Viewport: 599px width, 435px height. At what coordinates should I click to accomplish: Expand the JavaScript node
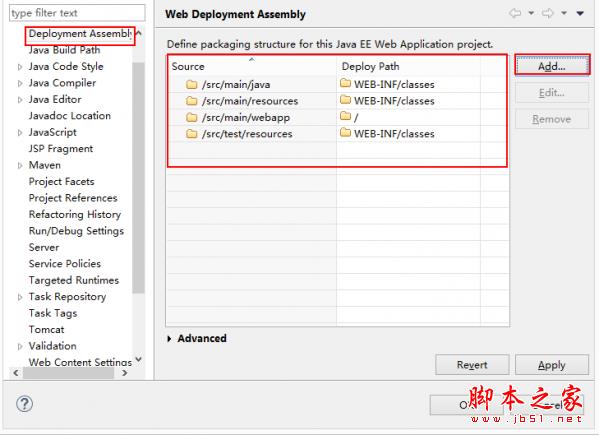point(20,133)
